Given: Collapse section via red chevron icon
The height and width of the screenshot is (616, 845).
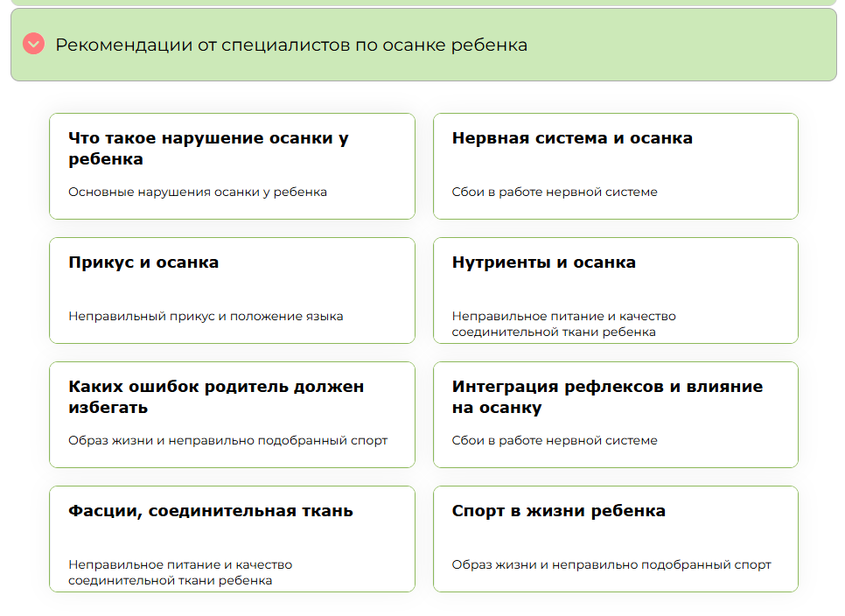Looking at the screenshot, I should tap(33, 45).
